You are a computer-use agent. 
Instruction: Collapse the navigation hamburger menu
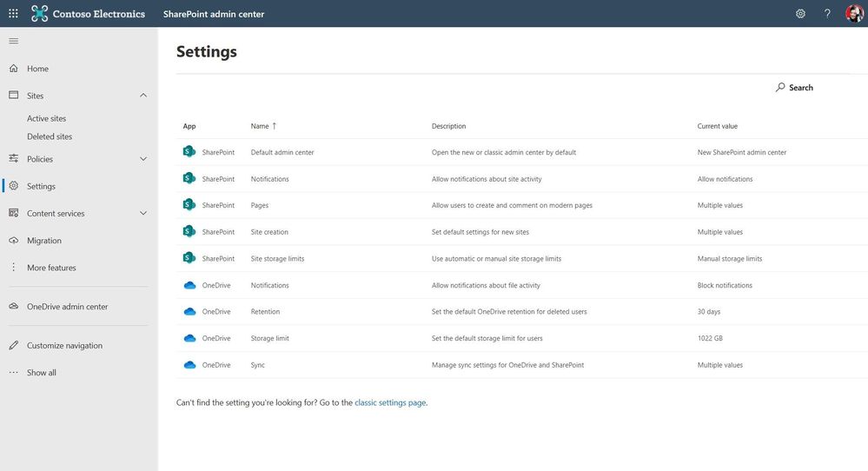[13, 41]
